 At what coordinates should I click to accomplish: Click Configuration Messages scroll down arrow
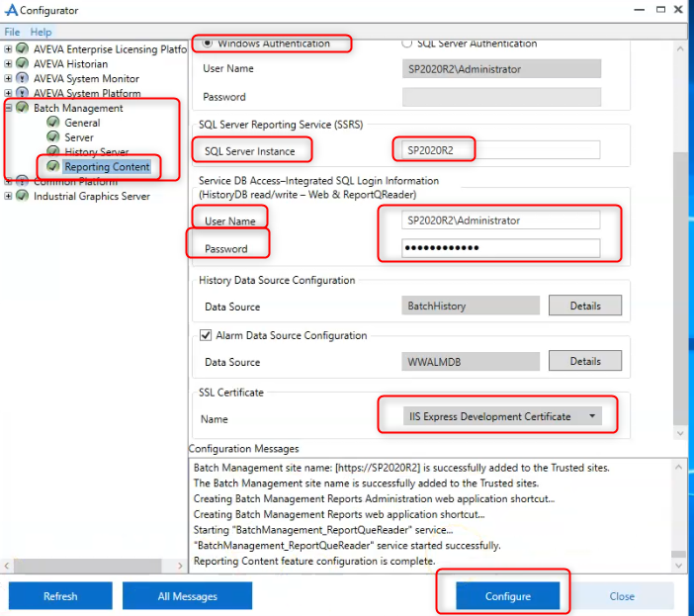(678, 566)
